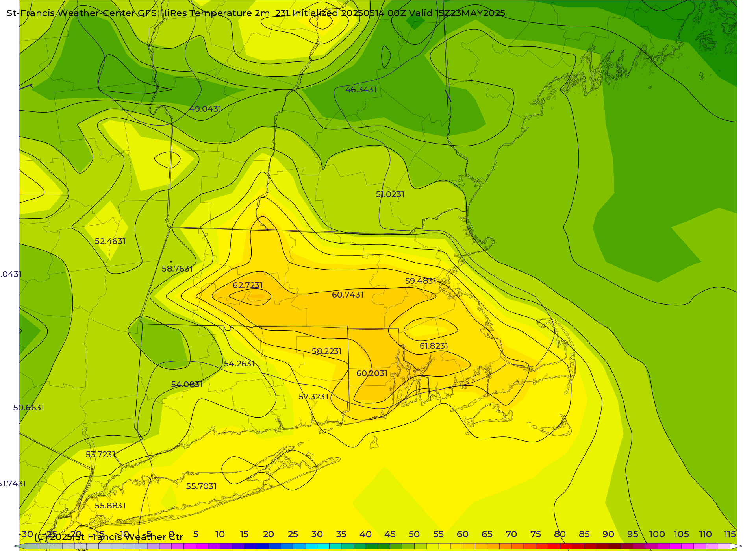Click the '(C)2025 St Francis Weather Ctr' copyright text

pos(109,537)
